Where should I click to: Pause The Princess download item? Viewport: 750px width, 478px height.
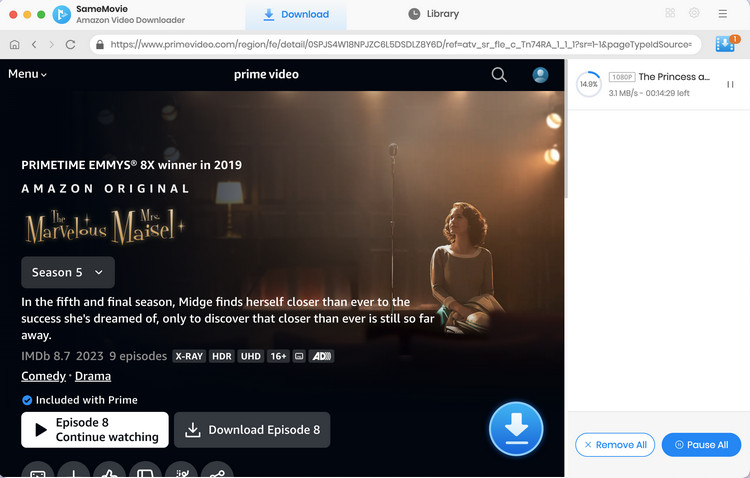[730, 84]
